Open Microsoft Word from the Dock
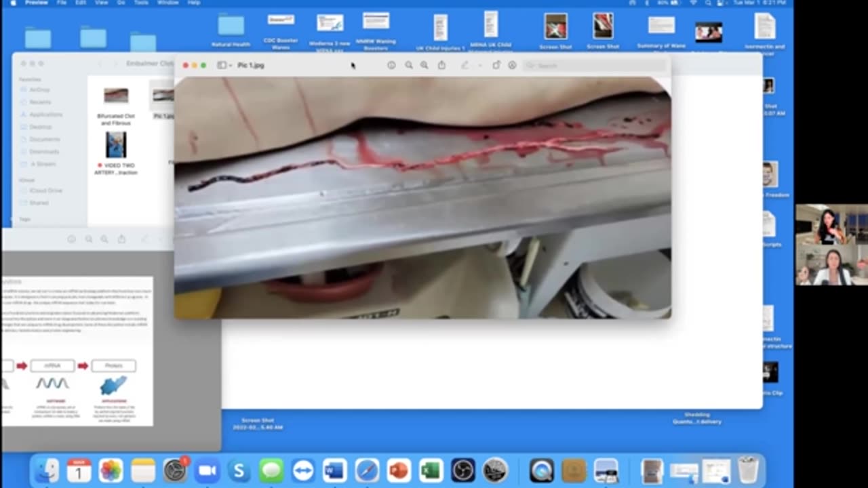The height and width of the screenshot is (488, 868). (x=335, y=470)
